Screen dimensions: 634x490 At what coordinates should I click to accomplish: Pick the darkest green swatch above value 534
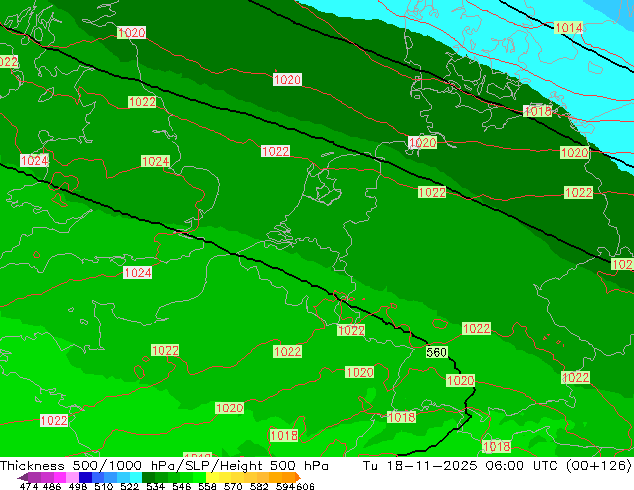tap(149, 477)
